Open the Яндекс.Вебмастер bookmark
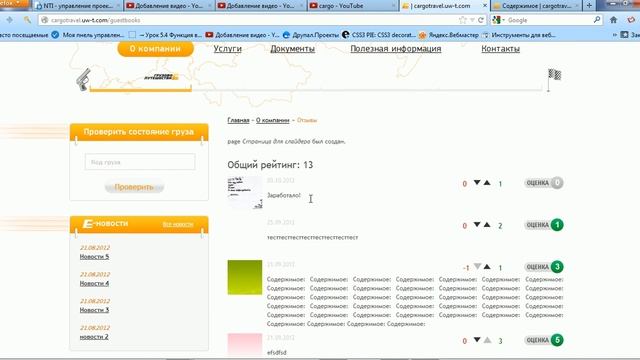Viewport: 640px width, 360px height. [449, 35]
